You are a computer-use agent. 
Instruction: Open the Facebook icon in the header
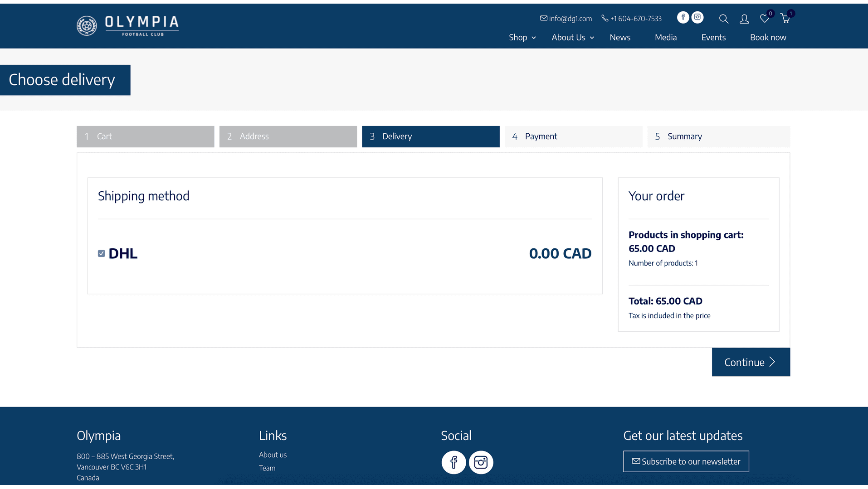(683, 17)
